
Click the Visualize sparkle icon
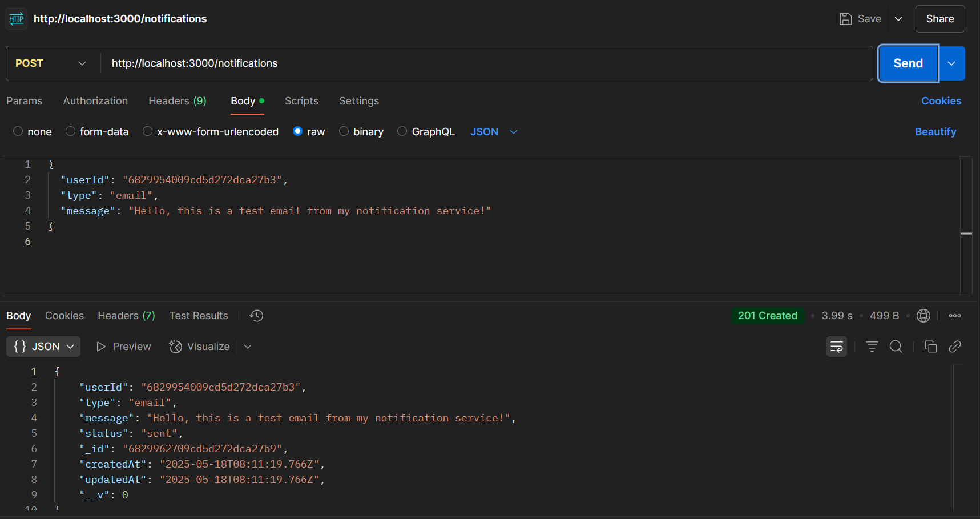175,347
